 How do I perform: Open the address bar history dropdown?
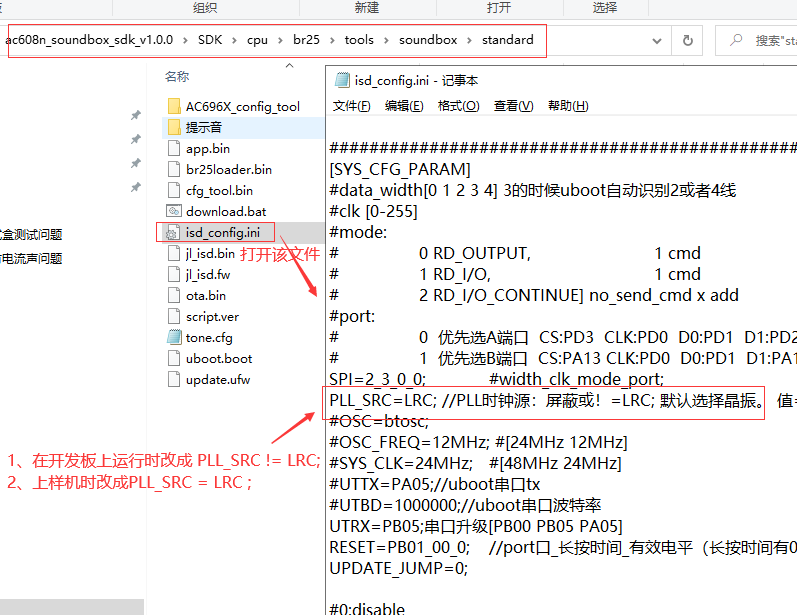[657, 41]
